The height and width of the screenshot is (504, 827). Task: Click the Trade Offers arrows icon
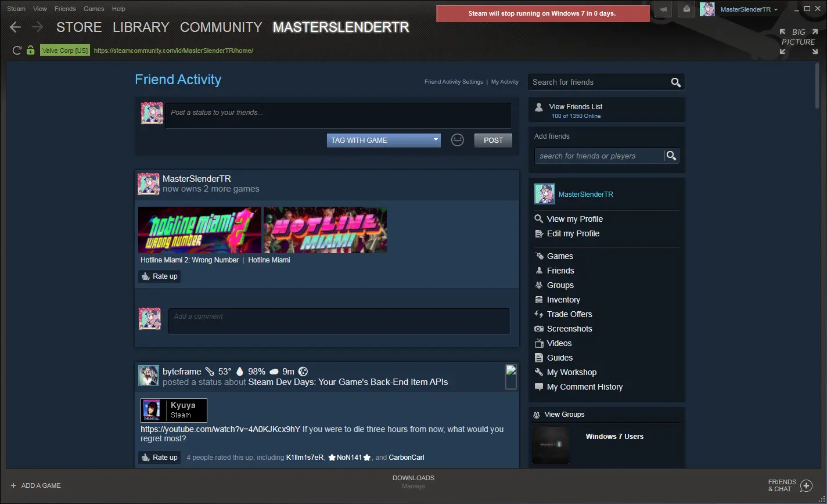coord(538,314)
